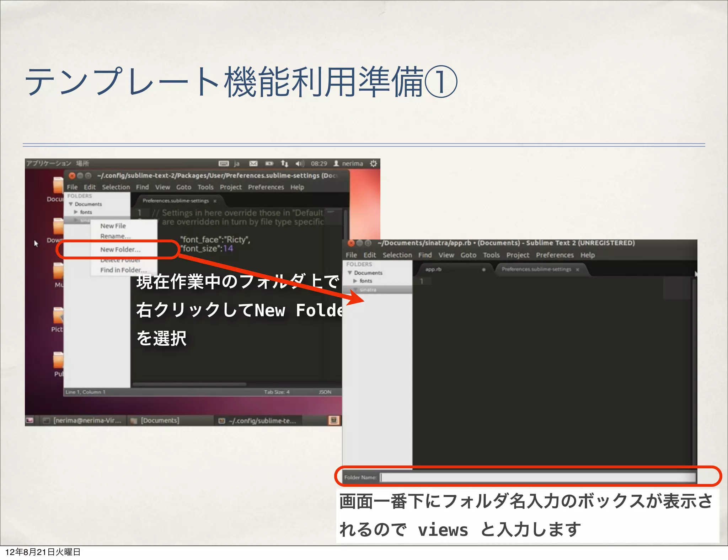Close Preferences.sublime-settings tab in rear window

(x=215, y=201)
